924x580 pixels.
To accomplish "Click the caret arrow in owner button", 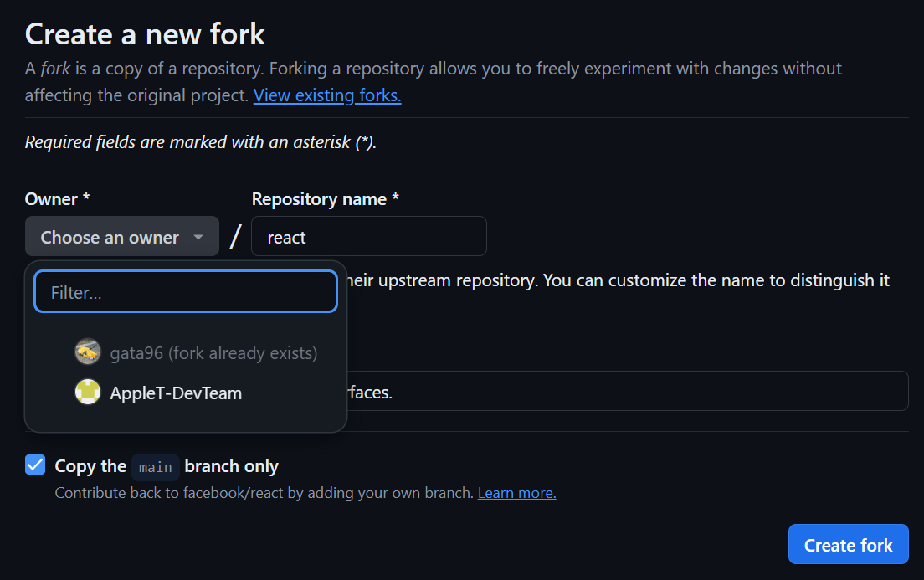I will point(198,238).
